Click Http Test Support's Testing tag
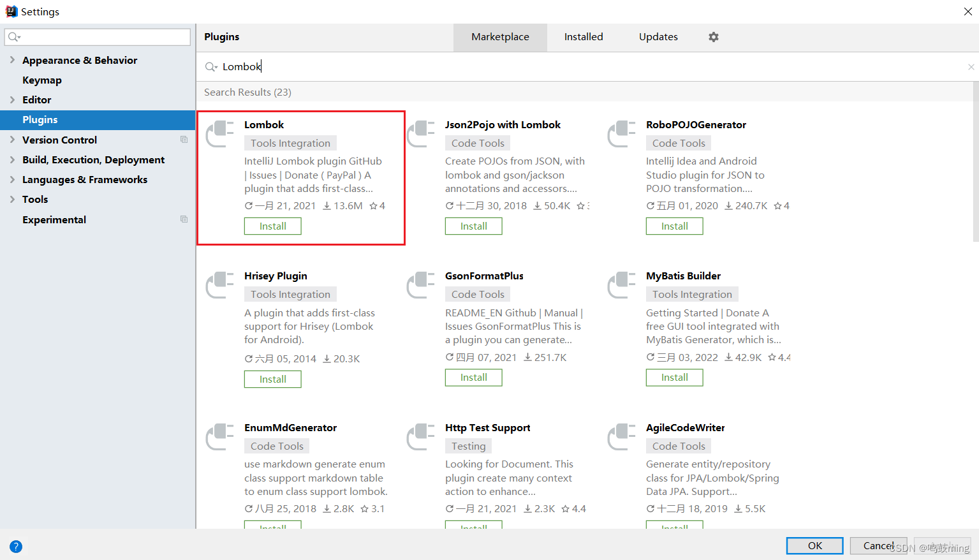 [x=469, y=446]
